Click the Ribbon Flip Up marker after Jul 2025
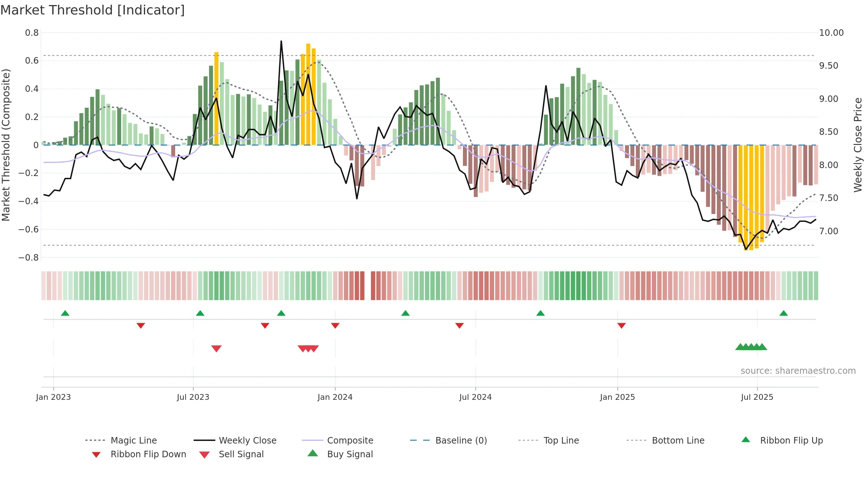 click(783, 313)
